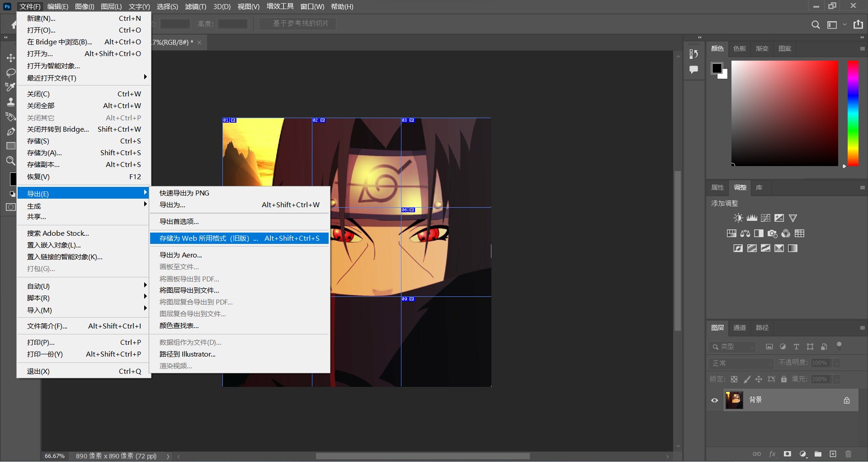
Task: Click the default foreground/background colors icon
Action: click(x=12, y=194)
